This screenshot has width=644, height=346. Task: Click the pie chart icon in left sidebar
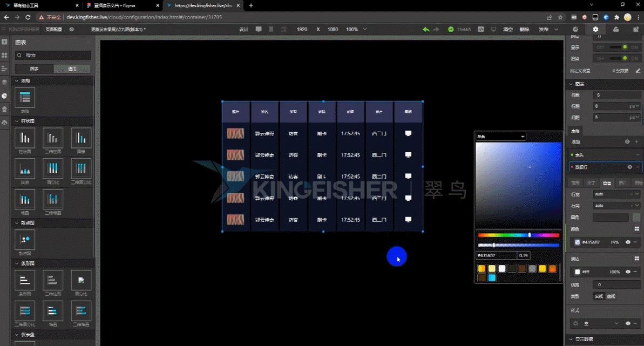click(x=4, y=96)
